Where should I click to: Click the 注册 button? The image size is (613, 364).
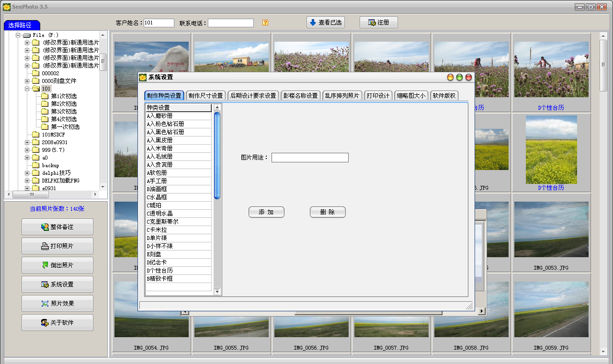coord(378,23)
